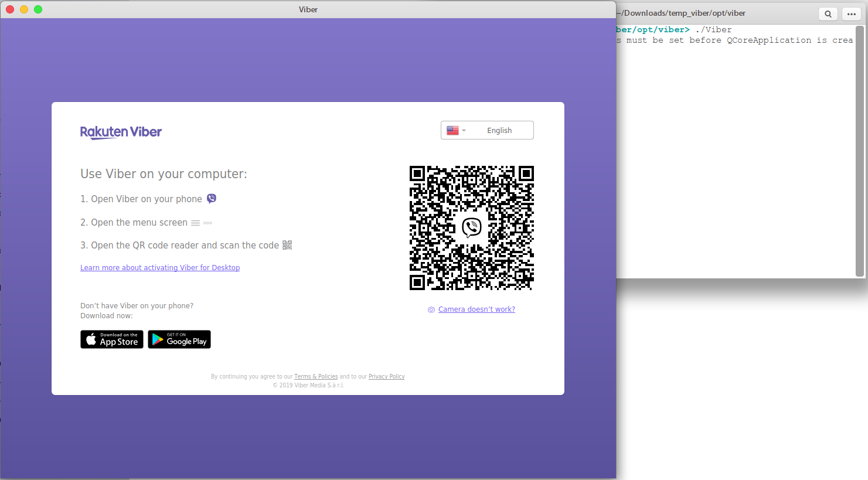Screen dimensions: 868x480
Task: Click the '1. Open Viber on your phone' text
Action: [x=141, y=199]
